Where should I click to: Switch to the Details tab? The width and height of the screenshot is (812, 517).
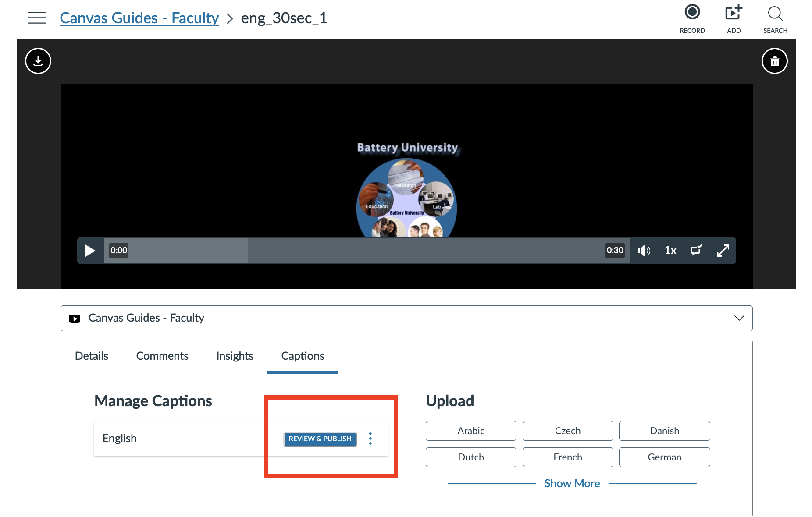click(91, 356)
